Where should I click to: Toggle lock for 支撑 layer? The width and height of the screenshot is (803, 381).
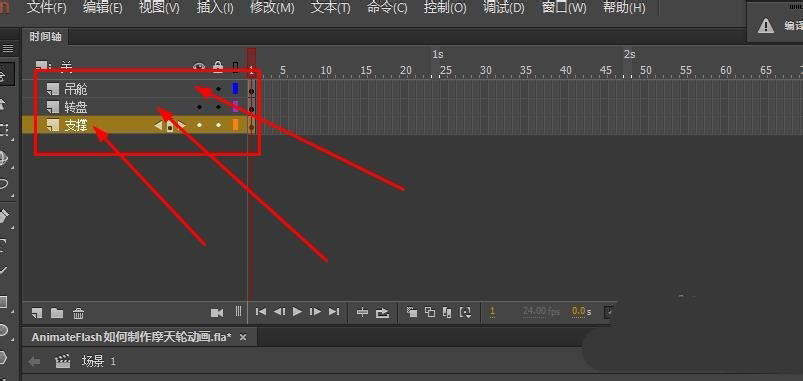pyautogui.click(x=219, y=125)
